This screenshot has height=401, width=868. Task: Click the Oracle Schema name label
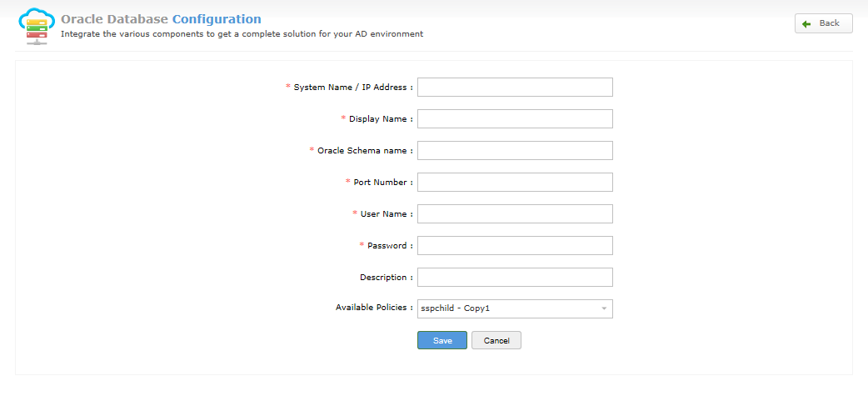click(x=365, y=150)
